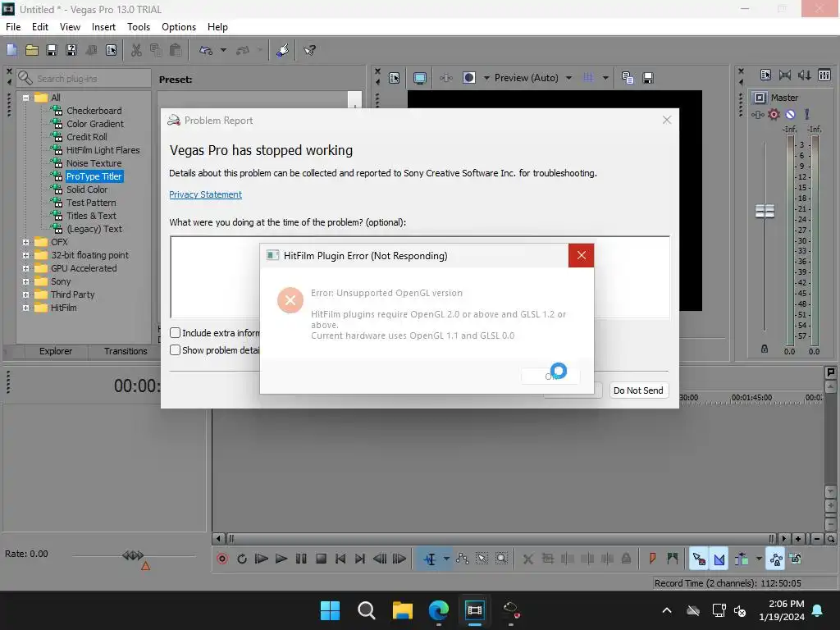This screenshot has height=630, width=840.
Task: Close the HitFilm Plugin Error dialog
Action: (581, 256)
